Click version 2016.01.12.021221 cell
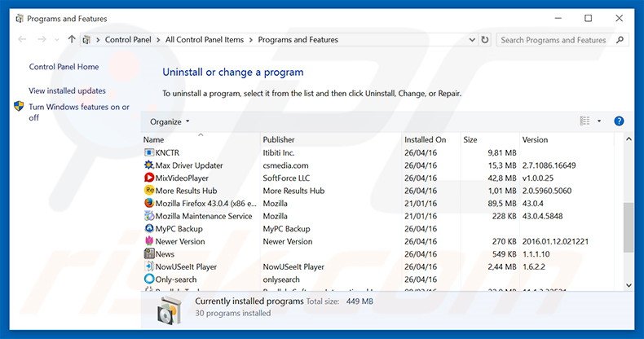Image resolution: width=644 pixels, height=339 pixels. point(555,241)
